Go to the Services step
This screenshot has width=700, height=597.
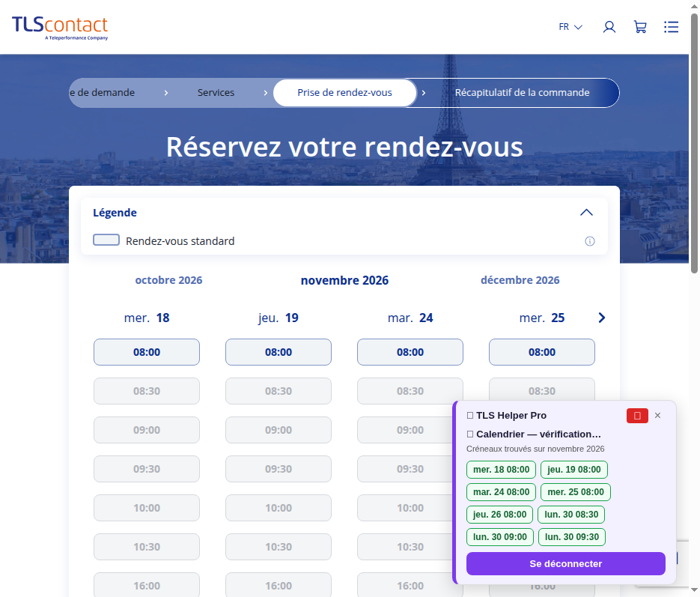click(x=216, y=92)
